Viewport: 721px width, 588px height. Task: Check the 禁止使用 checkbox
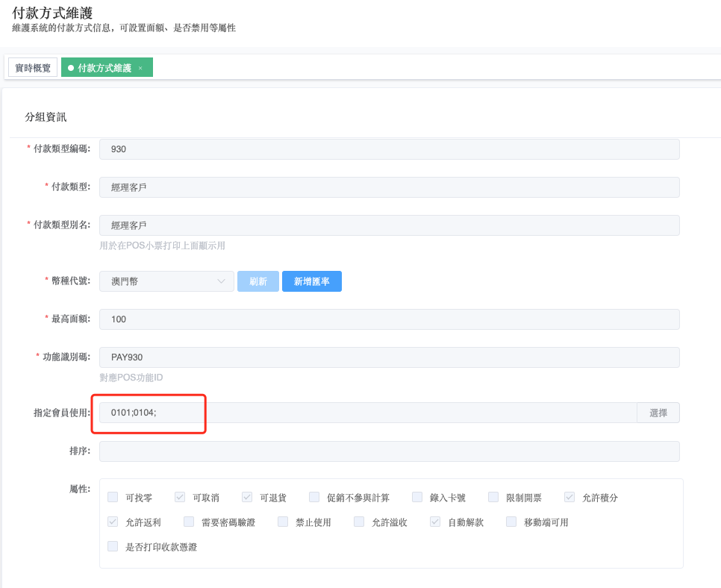pyautogui.click(x=283, y=522)
